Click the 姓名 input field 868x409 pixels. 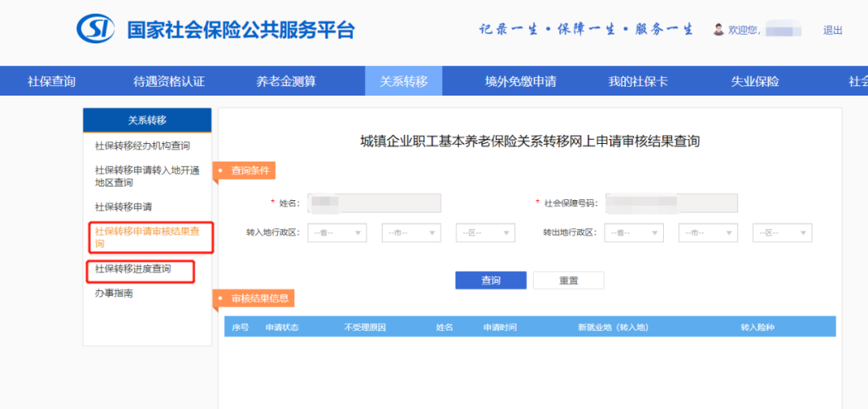(375, 203)
